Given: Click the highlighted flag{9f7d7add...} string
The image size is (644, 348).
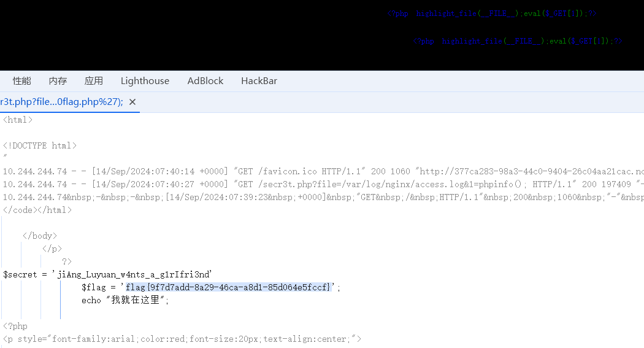Looking at the screenshot, I should coord(228,287).
